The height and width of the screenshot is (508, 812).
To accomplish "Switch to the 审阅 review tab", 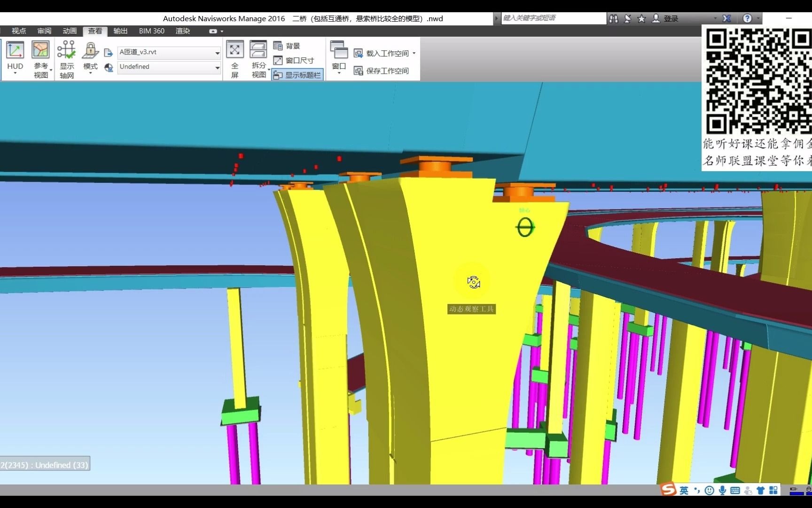I will point(44,31).
